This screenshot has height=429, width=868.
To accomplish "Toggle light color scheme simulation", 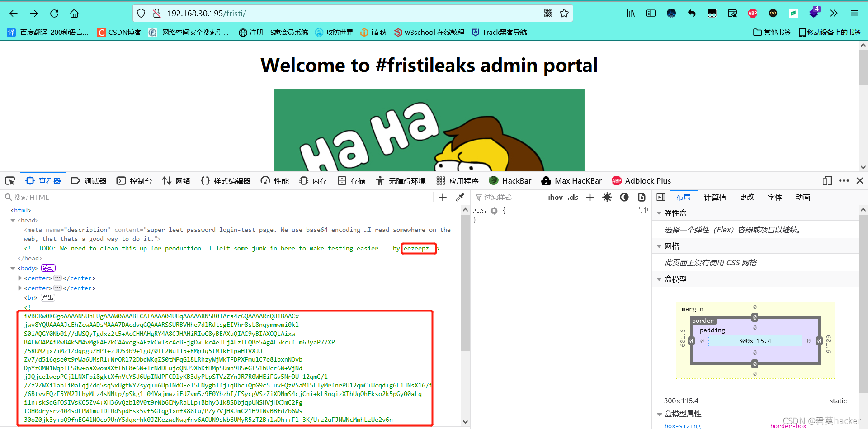I will [x=607, y=198].
